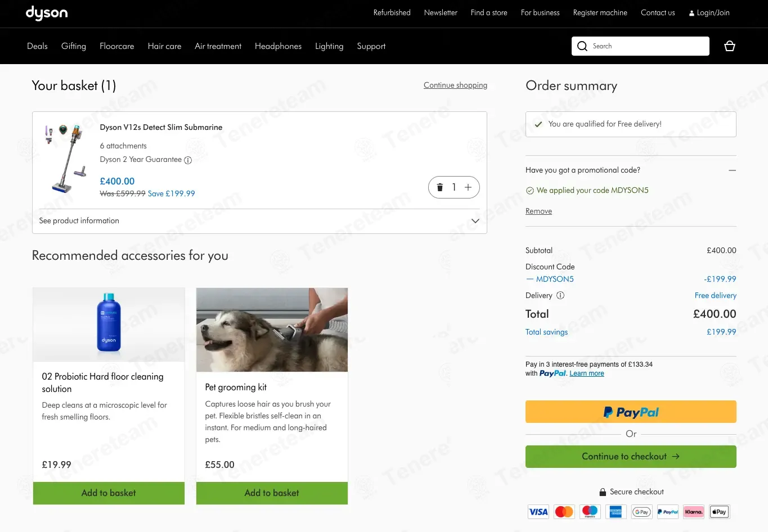The width and height of the screenshot is (768, 532).
Task: Open Login/Join account link
Action: tap(709, 13)
